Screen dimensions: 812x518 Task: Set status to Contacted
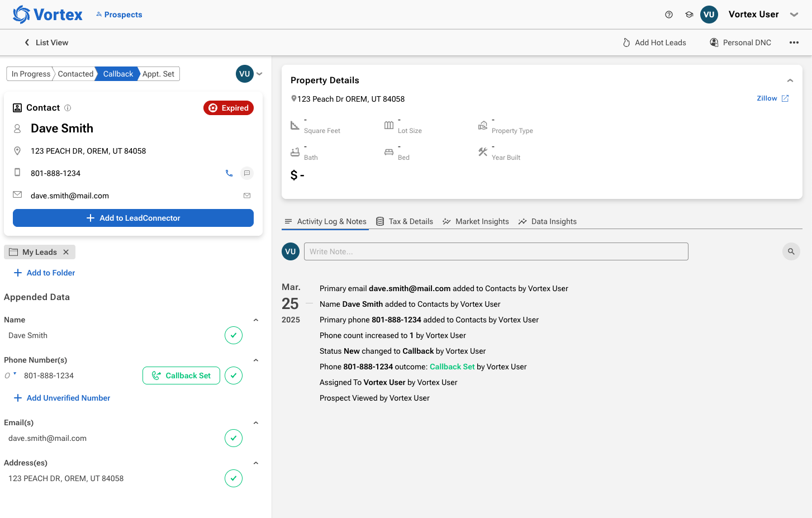(x=75, y=74)
